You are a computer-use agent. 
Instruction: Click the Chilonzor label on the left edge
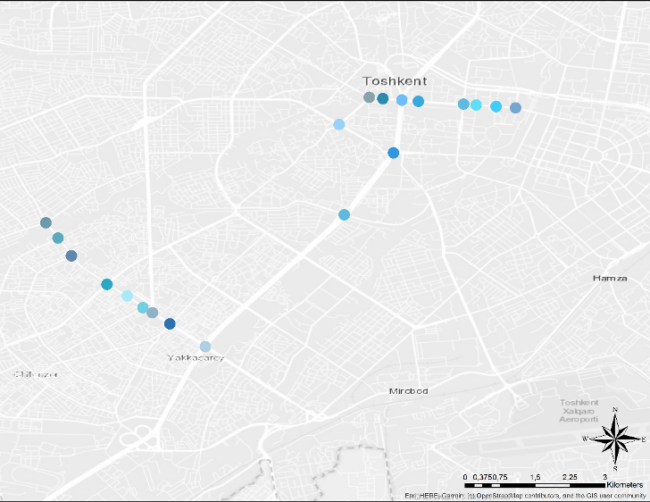(x=35, y=374)
